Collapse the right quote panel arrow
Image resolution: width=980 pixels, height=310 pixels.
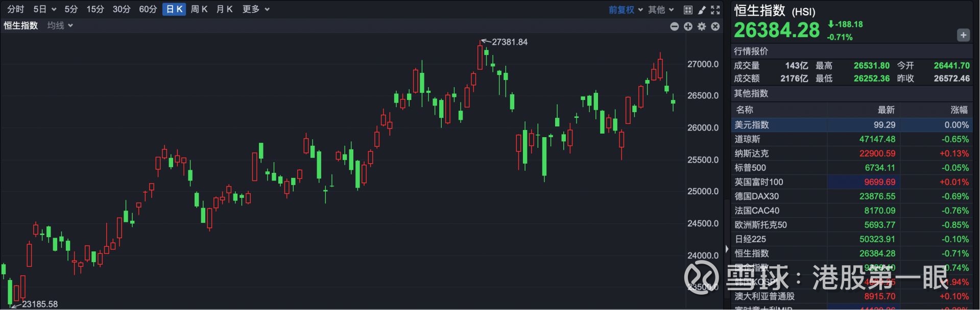[x=727, y=249]
